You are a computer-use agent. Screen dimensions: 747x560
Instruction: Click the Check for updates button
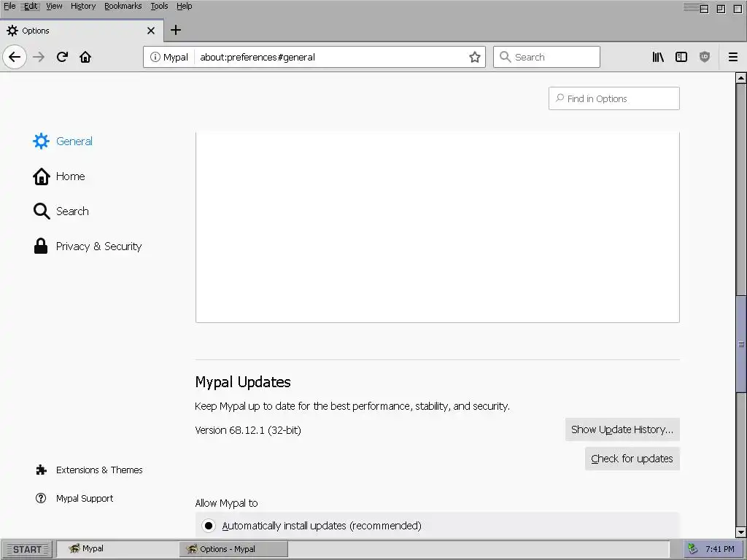[632, 459]
